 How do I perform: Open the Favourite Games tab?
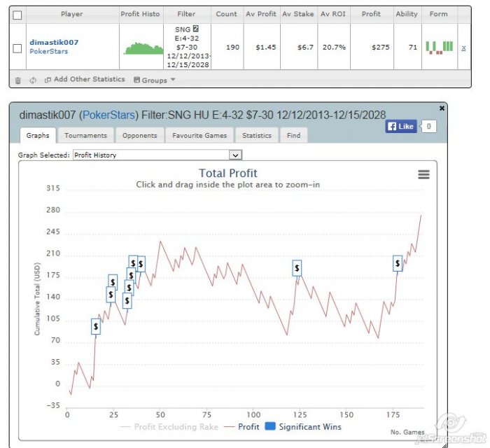click(x=199, y=136)
